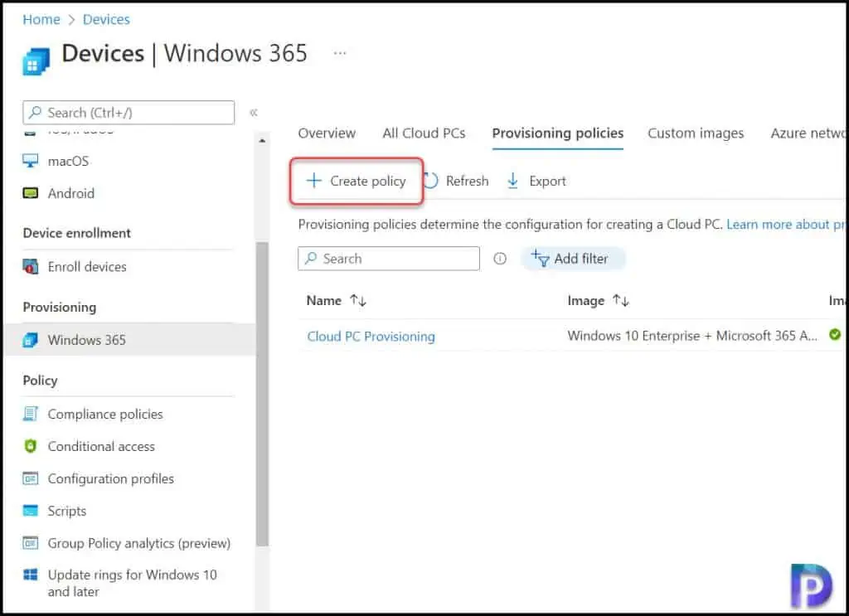Click the Update rings Windows logo icon
Viewport: 849px width, 616px height.
coord(31,575)
